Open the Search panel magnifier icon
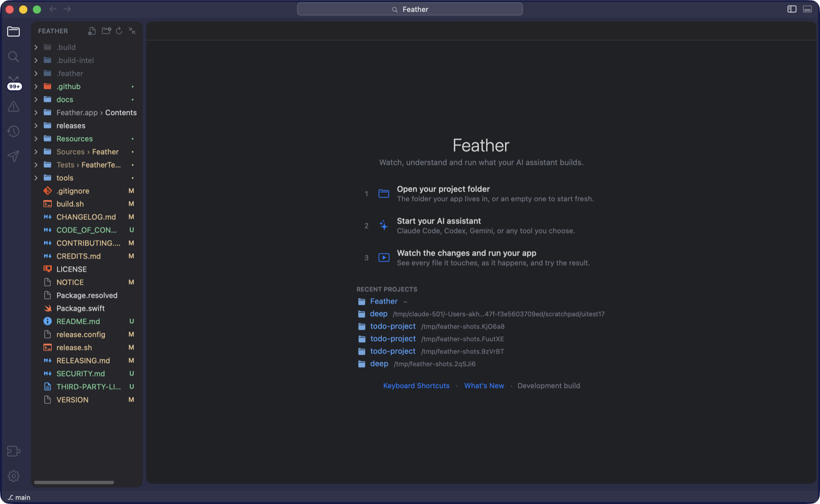 14,56
